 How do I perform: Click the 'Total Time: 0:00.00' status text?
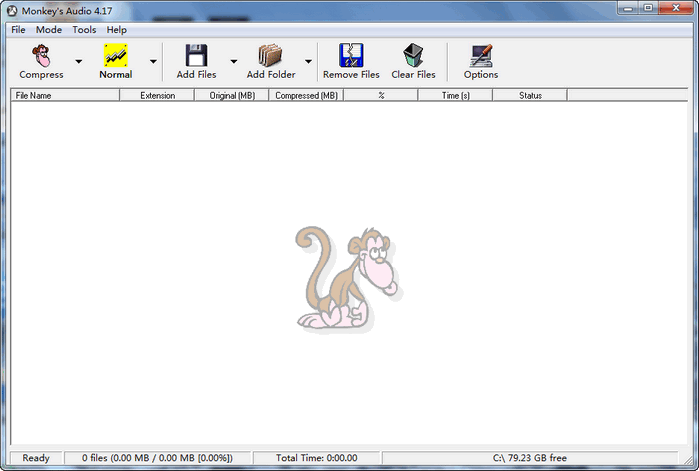click(x=317, y=458)
